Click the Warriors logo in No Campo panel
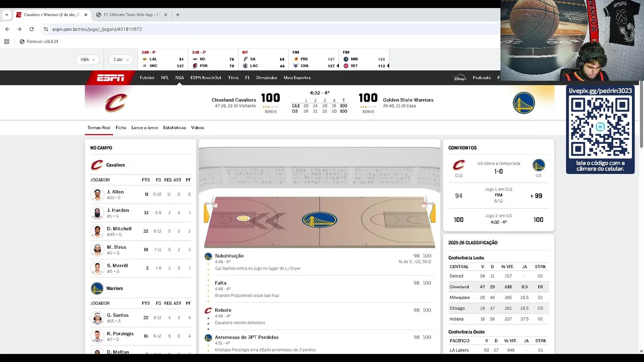The width and height of the screenshot is (644, 362). (x=97, y=289)
